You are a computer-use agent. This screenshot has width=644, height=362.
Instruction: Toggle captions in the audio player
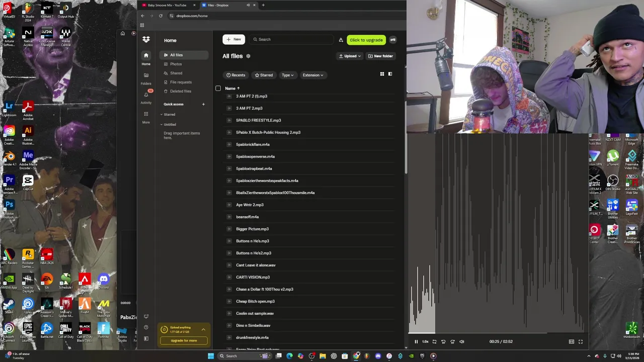tap(571, 341)
